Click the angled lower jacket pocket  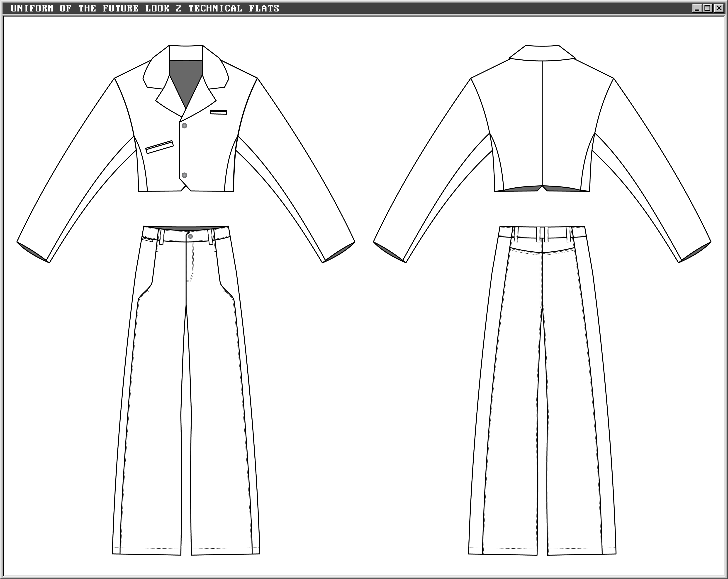(159, 147)
